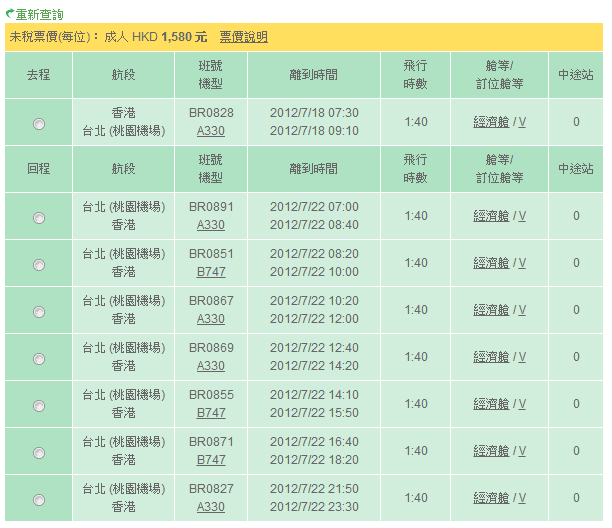Select return flight BR0891 radio button
Viewport: 612px width, 528px height.
(39, 218)
